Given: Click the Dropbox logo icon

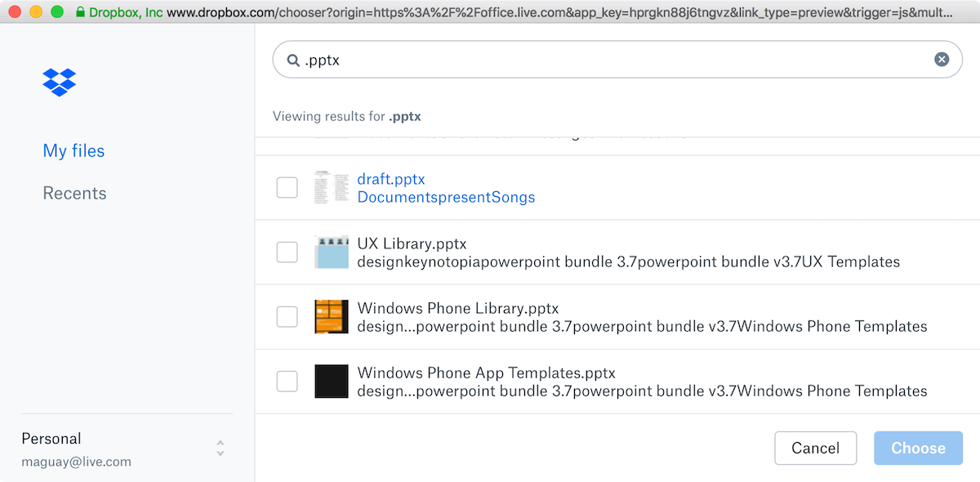Looking at the screenshot, I should 60,82.
